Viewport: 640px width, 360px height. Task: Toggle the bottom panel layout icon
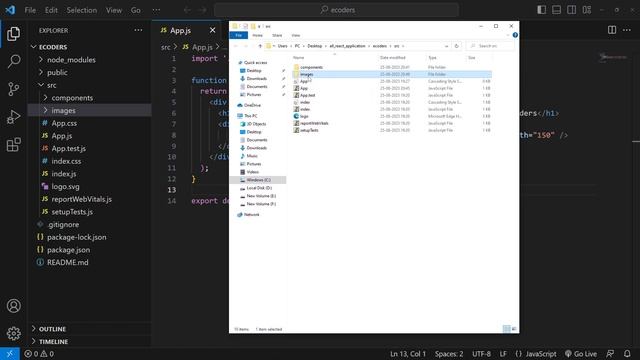[556, 10]
